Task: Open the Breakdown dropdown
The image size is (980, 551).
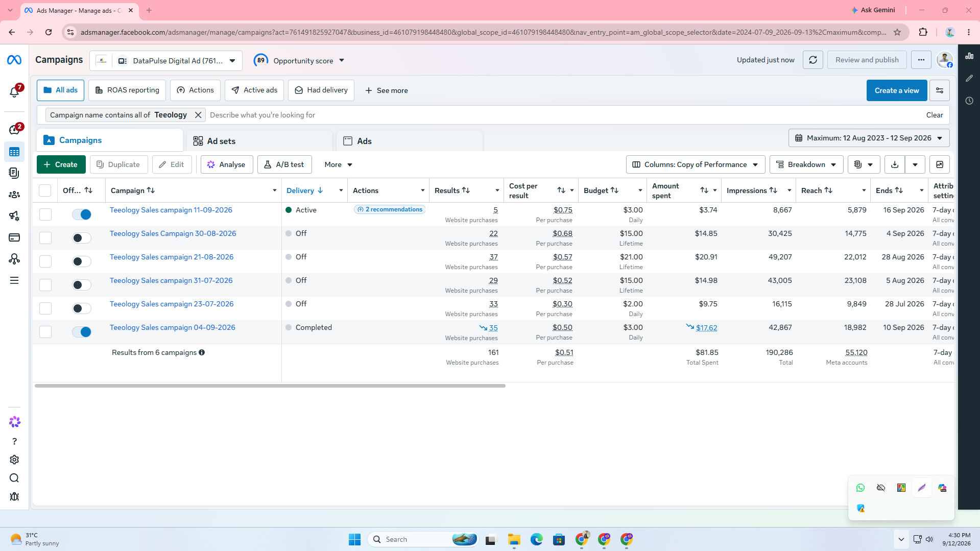Action: (806, 164)
